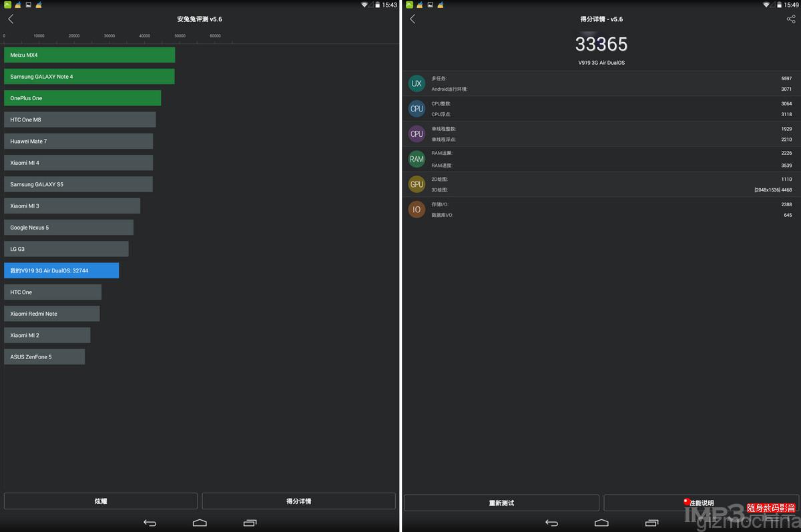Tap the blue CPU integer score icon
Screen dimensions: 801x532
pyautogui.click(x=417, y=109)
